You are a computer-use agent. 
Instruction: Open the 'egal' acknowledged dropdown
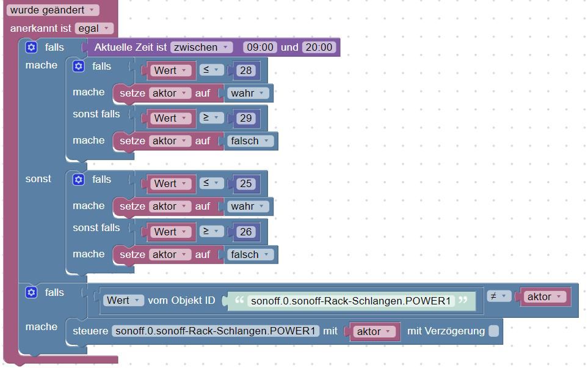pos(94,29)
